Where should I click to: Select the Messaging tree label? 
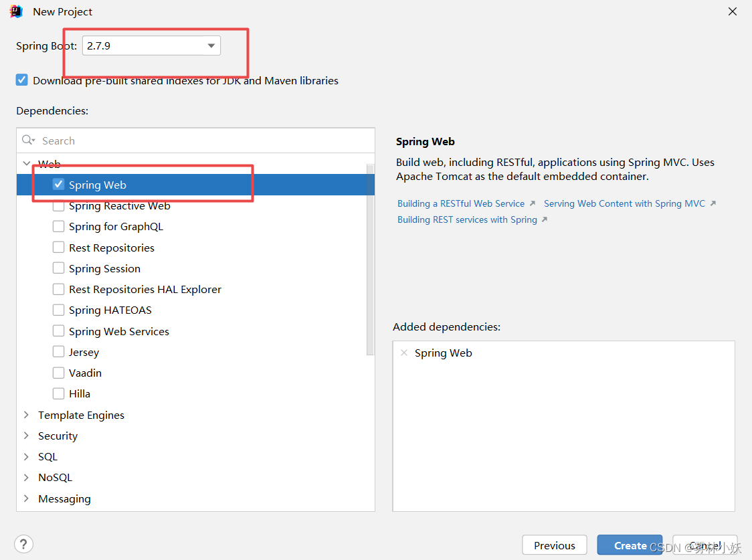64,498
